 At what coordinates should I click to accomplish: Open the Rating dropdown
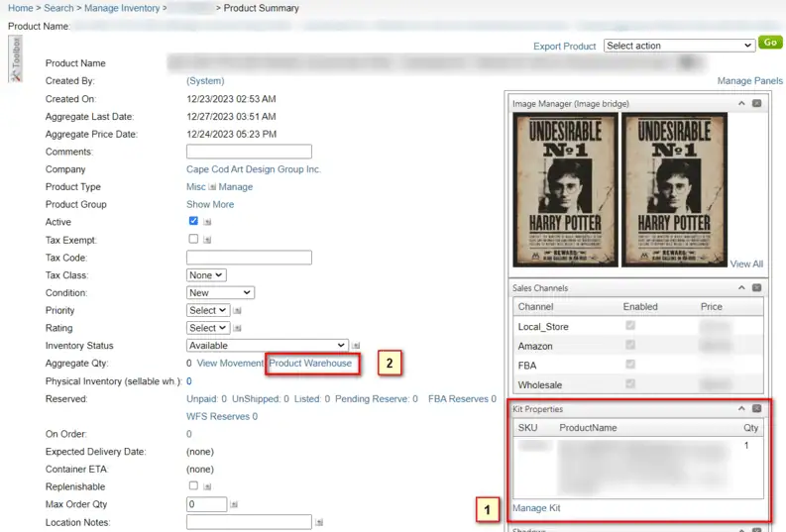208,328
